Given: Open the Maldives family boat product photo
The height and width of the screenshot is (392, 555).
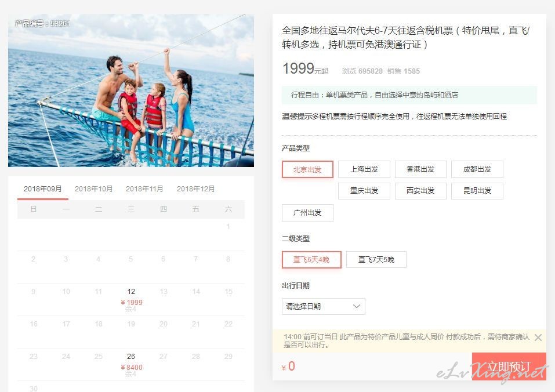Looking at the screenshot, I should 131,90.
